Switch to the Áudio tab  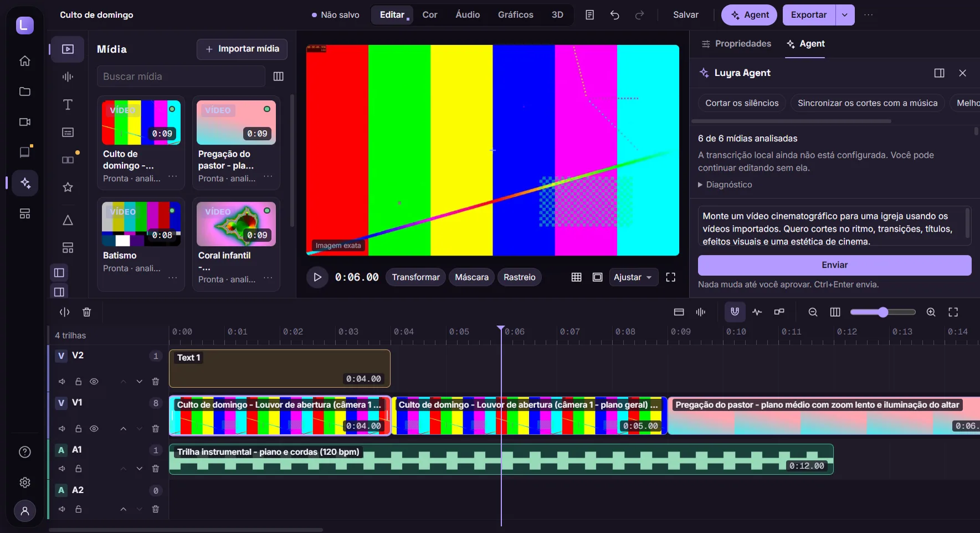[468, 15]
